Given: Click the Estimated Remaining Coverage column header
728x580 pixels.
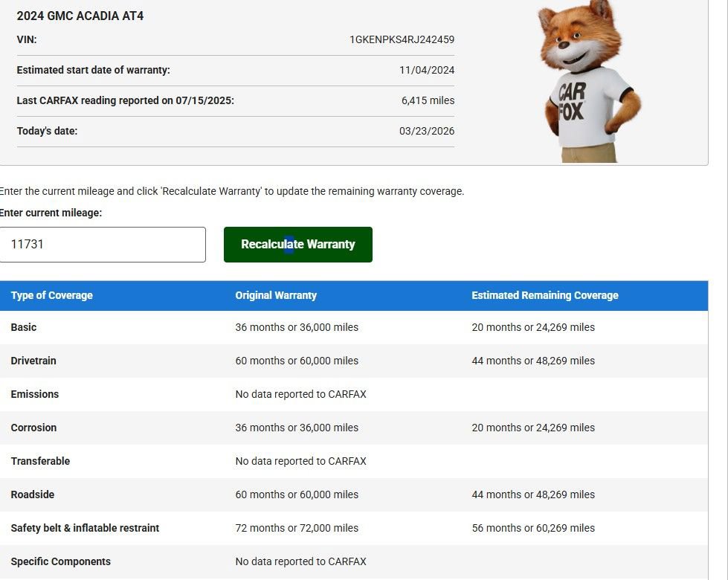Looking at the screenshot, I should [x=544, y=295].
